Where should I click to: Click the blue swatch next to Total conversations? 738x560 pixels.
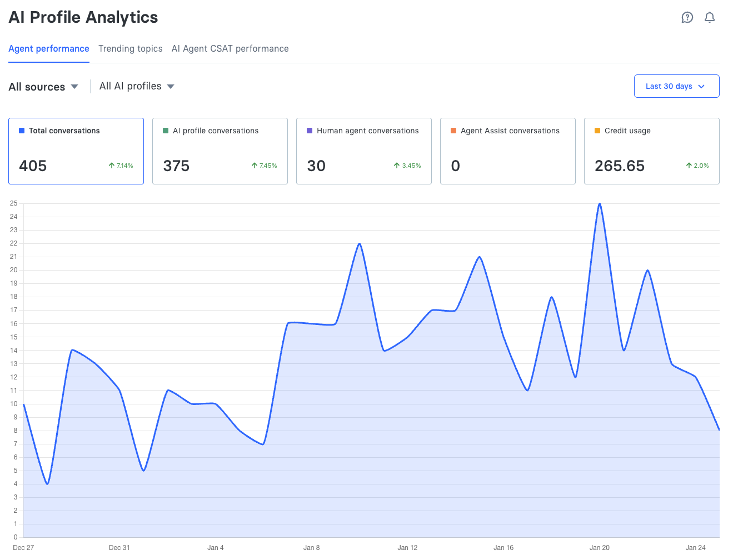(x=22, y=131)
